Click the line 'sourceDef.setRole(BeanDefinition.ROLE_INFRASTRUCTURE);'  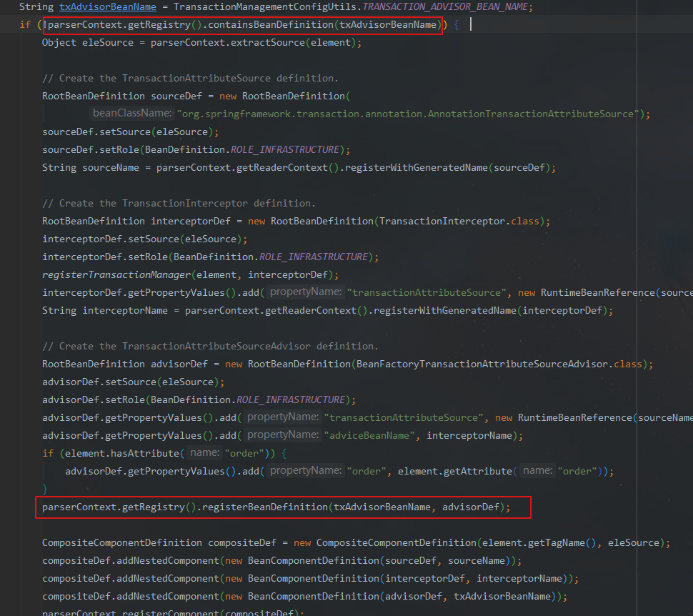tap(196, 149)
